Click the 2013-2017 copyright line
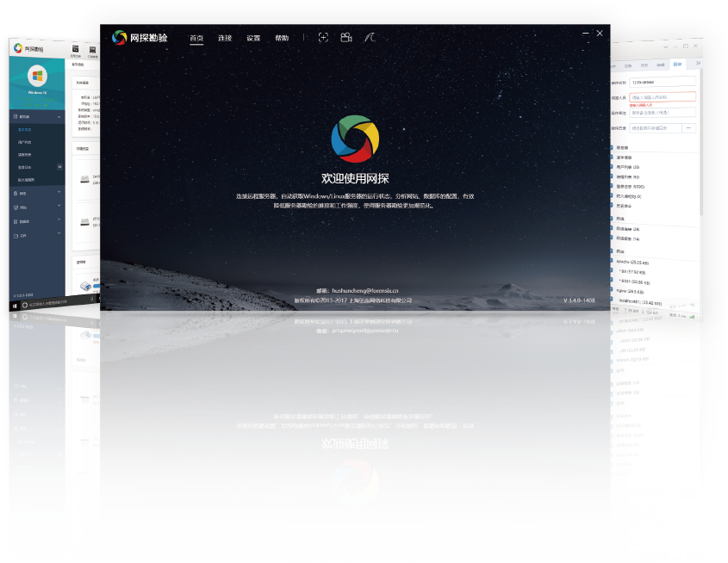 [353, 300]
